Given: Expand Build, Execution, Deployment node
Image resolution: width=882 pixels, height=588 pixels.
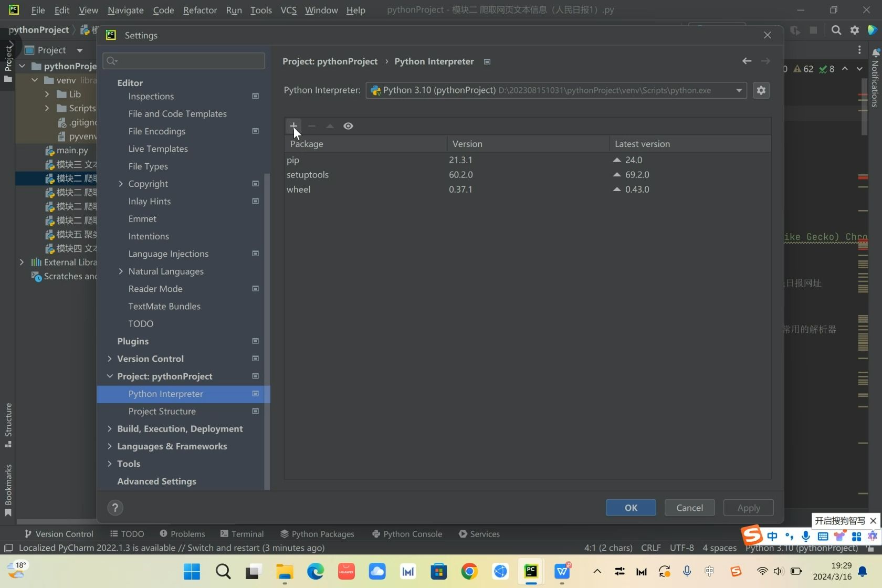Looking at the screenshot, I should click(x=109, y=429).
